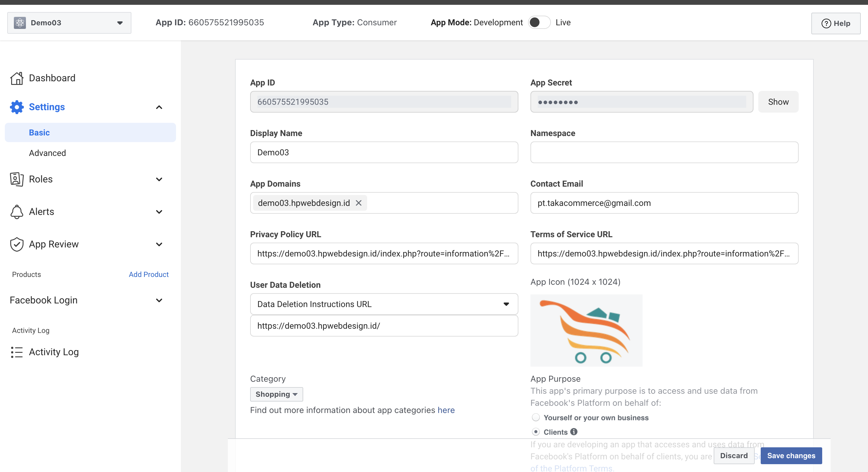Select Yourself or your own business
868x472 pixels.
coord(536,418)
